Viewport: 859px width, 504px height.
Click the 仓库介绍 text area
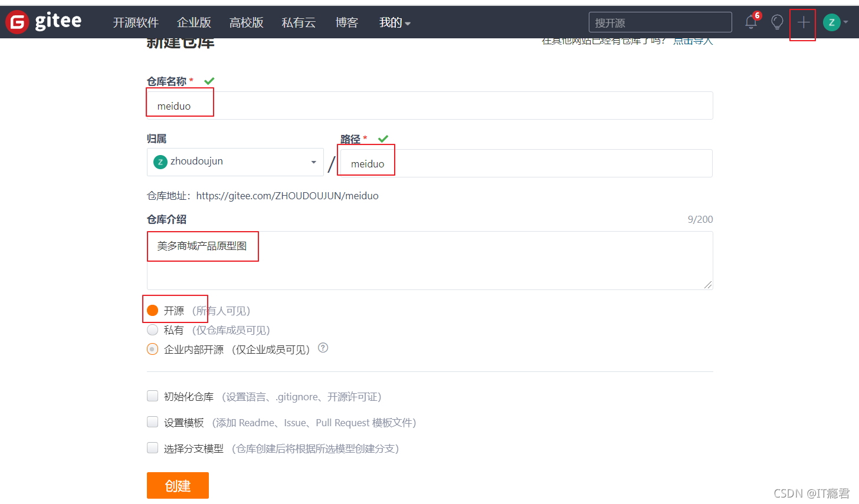click(429, 261)
